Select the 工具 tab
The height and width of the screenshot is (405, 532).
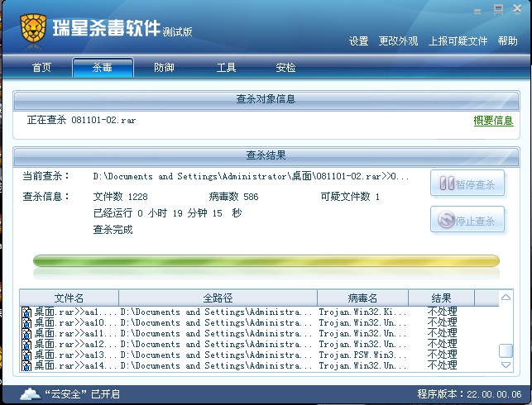click(227, 68)
